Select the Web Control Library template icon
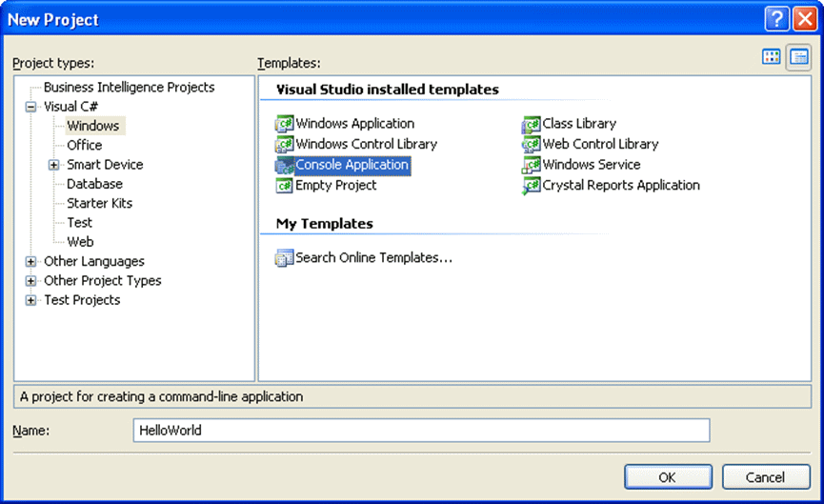Screen dimensions: 824x504 point(532,144)
